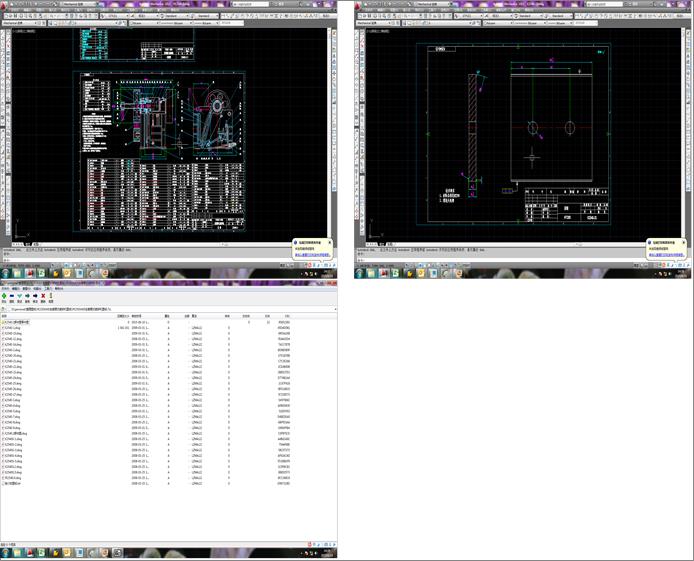Open File menu in 7-Zip window
694x561 pixels.
[5, 288]
